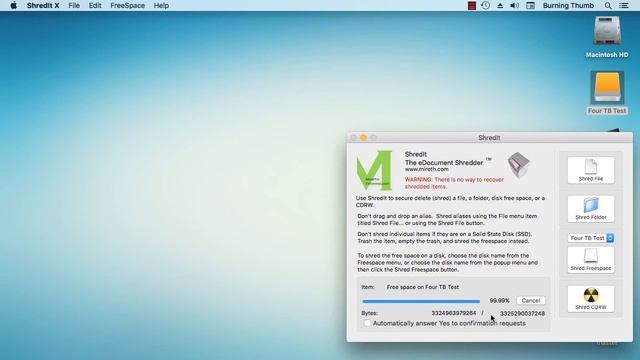
Task: Cancel the free space shredding
Action: (x=531, y=300)
